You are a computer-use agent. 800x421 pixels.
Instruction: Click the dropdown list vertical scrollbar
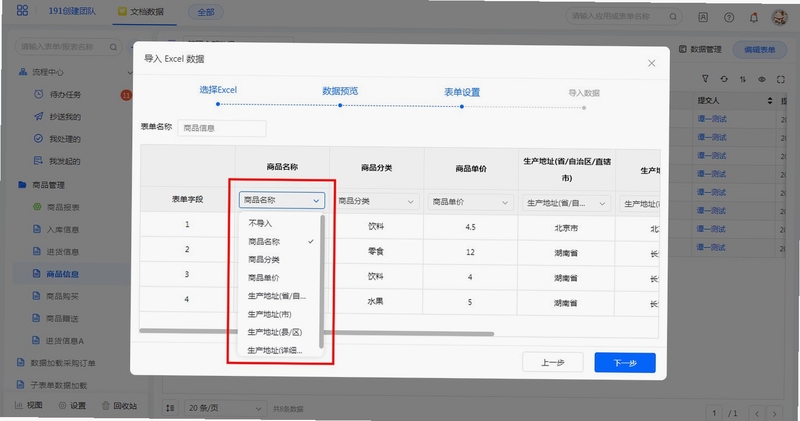pos(322,282)
